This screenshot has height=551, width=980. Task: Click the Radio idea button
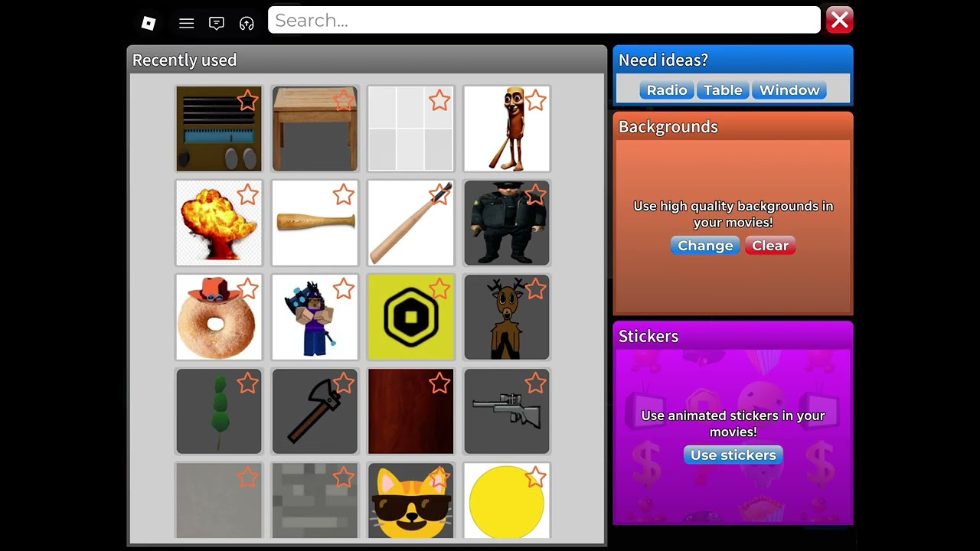(x=667, y=90)
